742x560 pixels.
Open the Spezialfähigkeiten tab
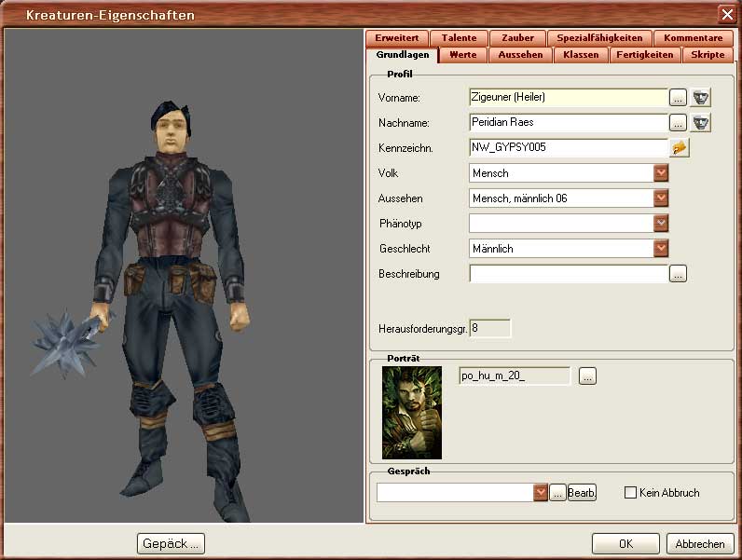[599, 38]
